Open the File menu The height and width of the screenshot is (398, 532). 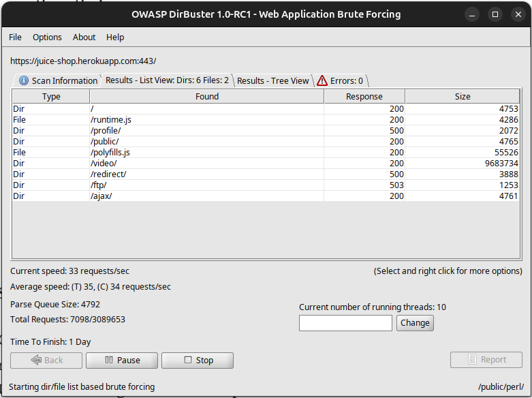pos(15,37)
